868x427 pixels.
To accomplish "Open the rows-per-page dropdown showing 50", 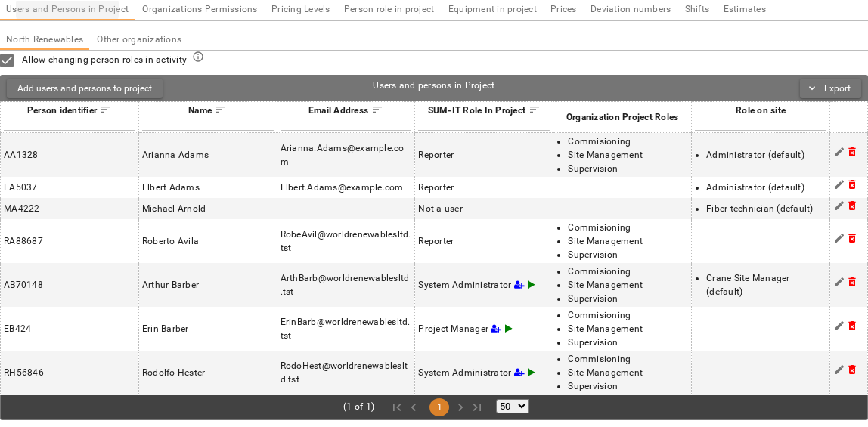I will click(512, 407).
